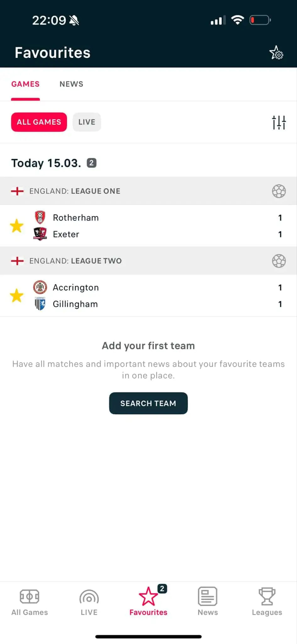Expand England League One header

75,191
